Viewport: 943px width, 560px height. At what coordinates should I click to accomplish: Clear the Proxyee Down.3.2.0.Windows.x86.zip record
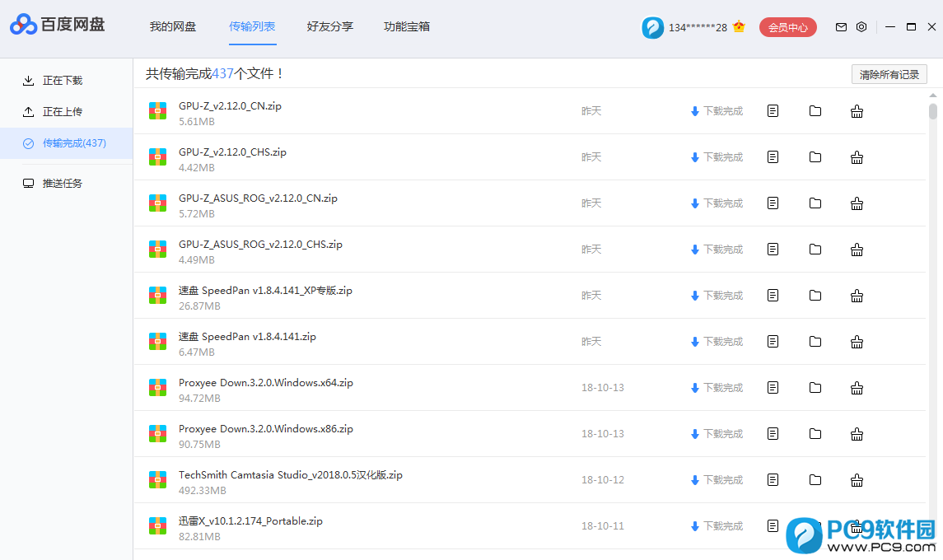pos(857,434)
